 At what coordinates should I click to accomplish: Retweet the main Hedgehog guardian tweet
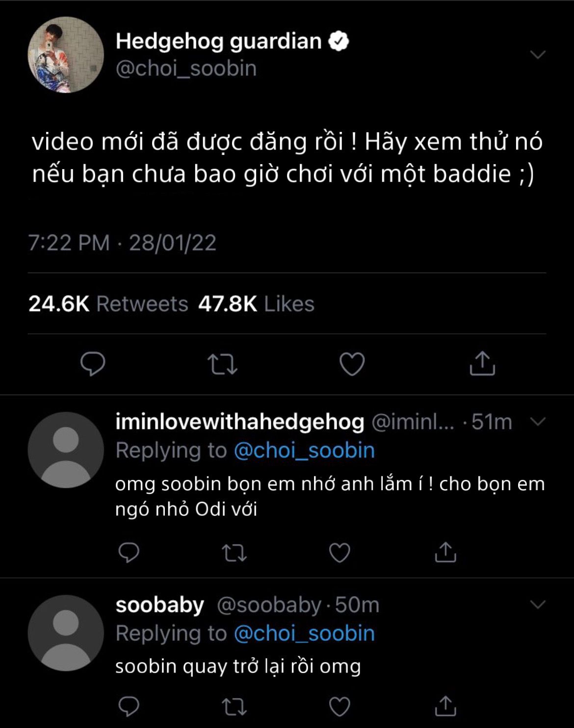coord(222,364)
